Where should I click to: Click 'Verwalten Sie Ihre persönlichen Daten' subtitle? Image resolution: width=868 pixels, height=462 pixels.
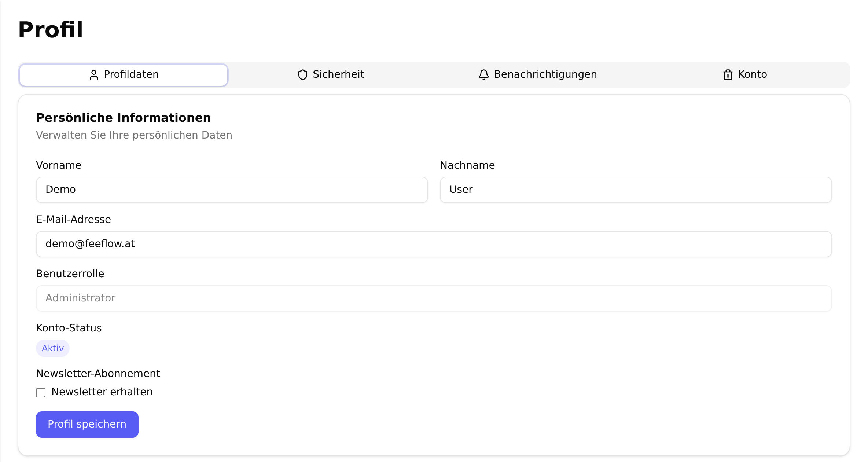point(134,135)
